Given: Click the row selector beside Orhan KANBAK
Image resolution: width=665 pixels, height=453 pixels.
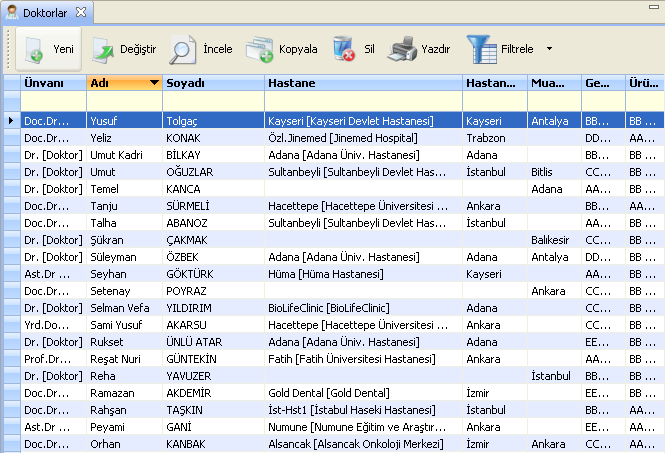Looking at the screenshot, I should pos(12,444).
